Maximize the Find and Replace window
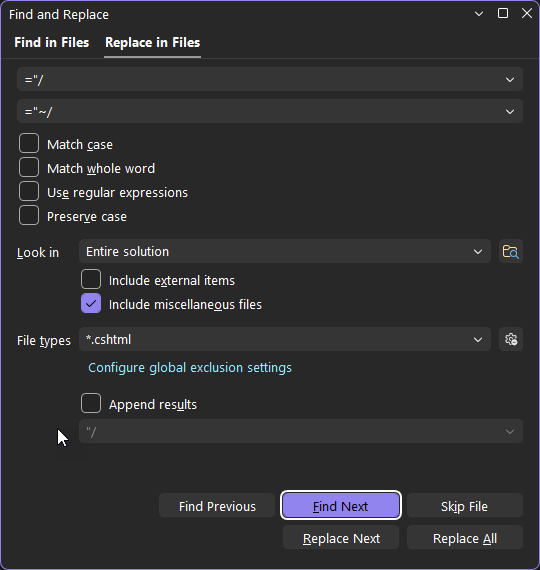 [503, 13]
